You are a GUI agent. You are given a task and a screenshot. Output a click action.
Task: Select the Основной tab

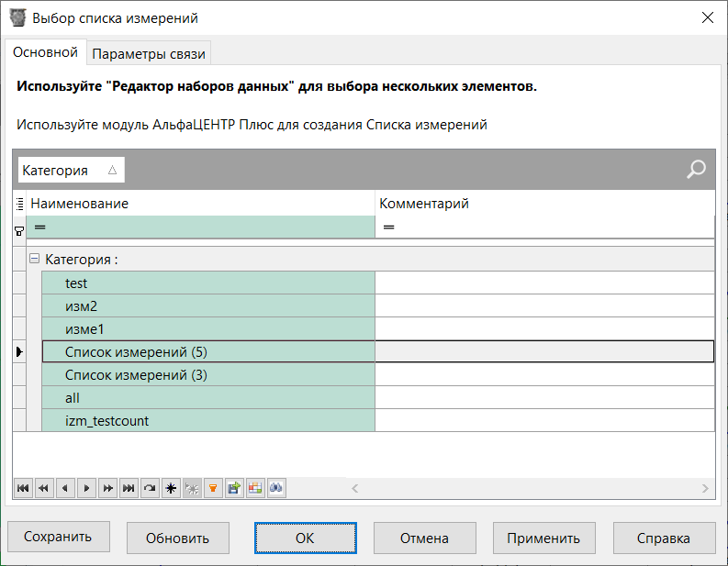coord(46,53)
